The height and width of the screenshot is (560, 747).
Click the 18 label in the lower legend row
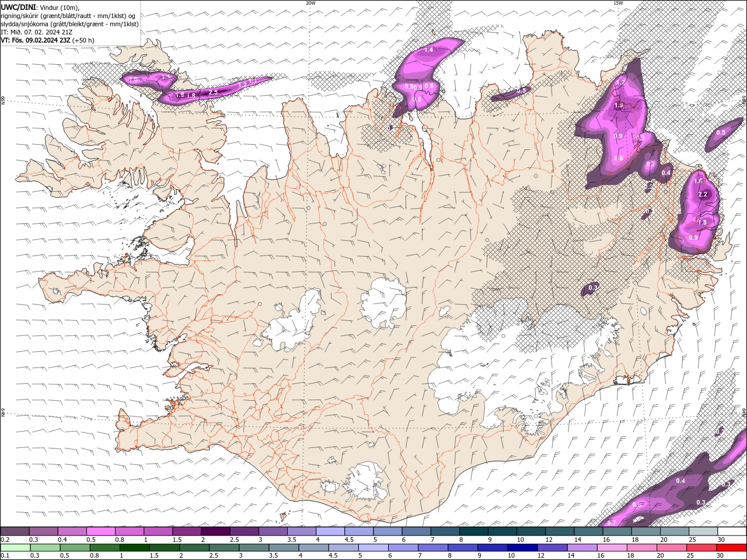(631, 556)
